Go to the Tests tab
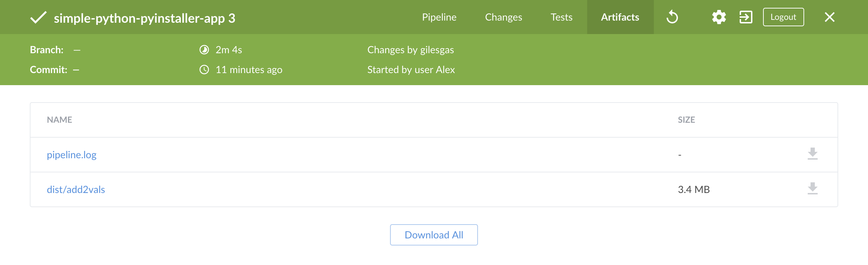The height and width of the screenshot is (265, 868). (561, 17)
